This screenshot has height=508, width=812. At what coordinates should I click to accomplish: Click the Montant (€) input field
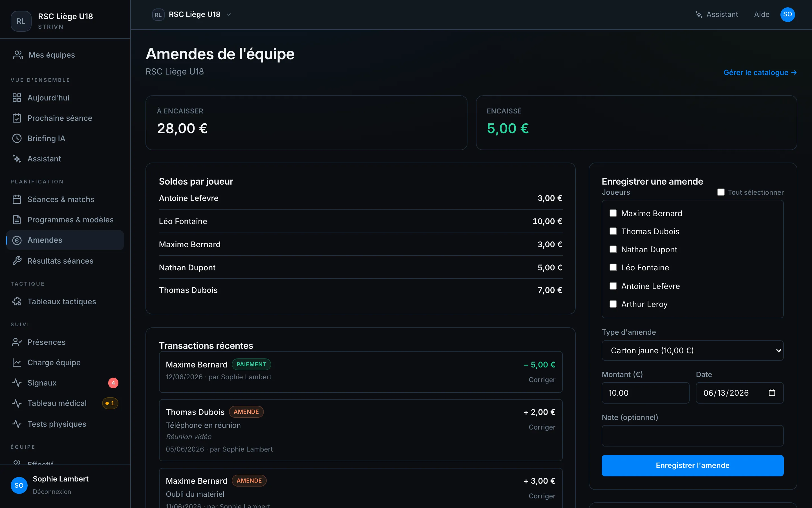pyautogui.click(x=645, y=393)
